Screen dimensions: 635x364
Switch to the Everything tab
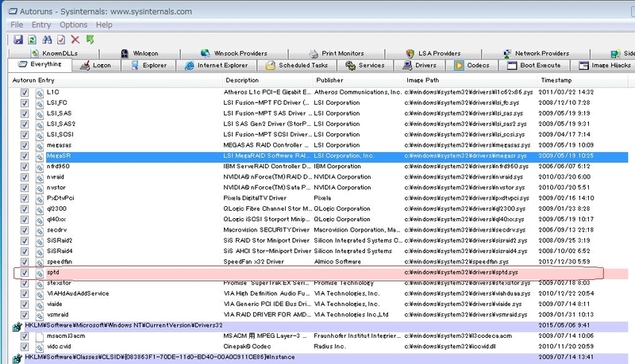pos(40,64)
